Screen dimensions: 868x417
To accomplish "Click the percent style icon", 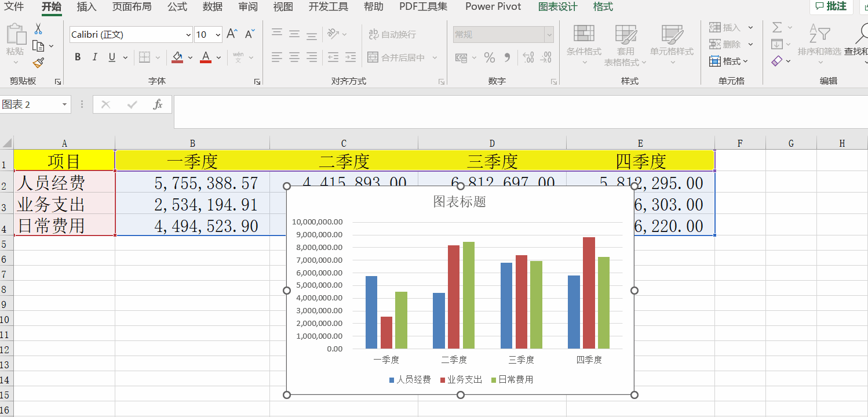I will (490, 57).
